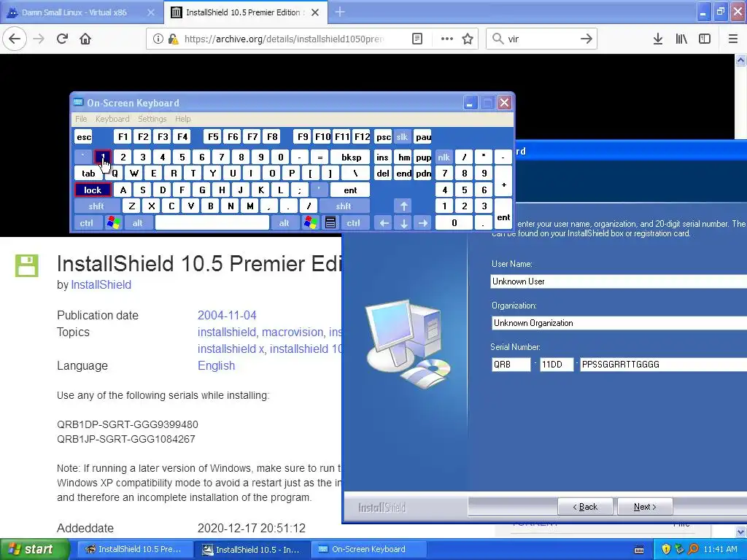Click into the Organization field
This screenshot has height=560, width=747.
coord(619,323)
